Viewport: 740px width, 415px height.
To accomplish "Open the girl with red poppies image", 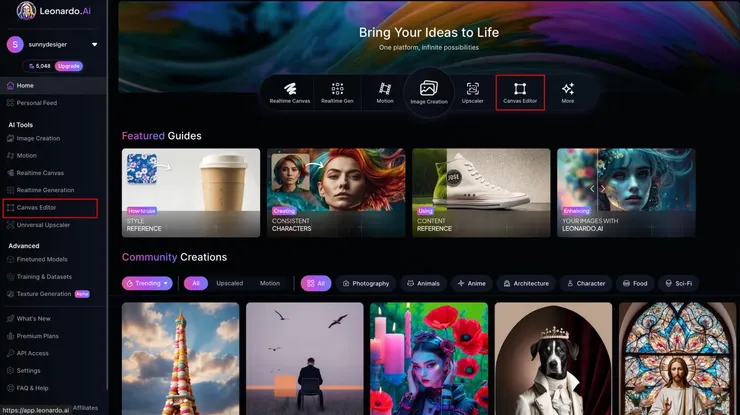I will tap(429, 359).
